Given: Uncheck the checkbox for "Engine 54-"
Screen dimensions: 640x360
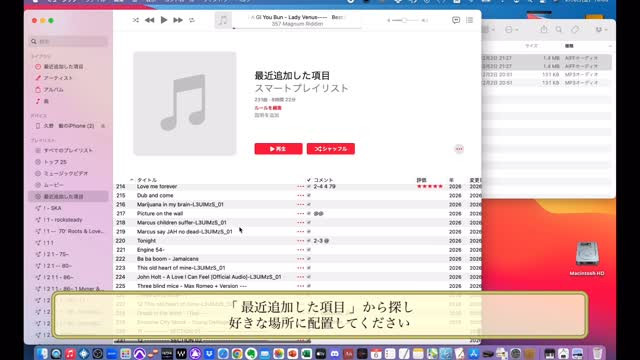Looking at the screenshot, I should tap(309, 250).
